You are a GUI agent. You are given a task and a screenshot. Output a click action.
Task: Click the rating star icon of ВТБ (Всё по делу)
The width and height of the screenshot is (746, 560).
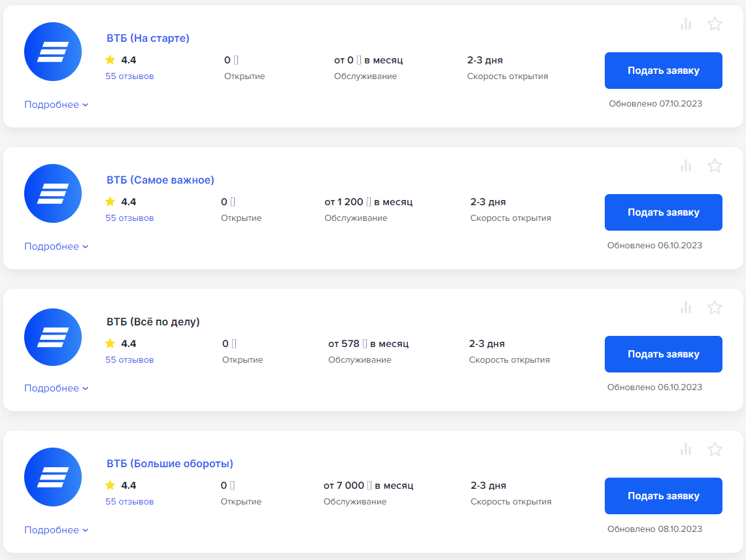[x=110, y=343]
